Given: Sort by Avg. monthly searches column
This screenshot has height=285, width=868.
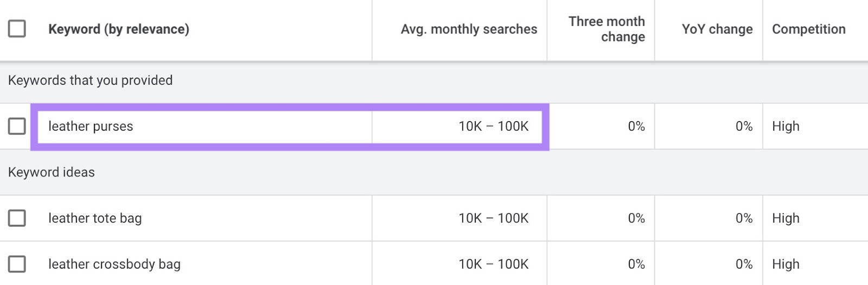Looking at the screenshot, I should click(x=469, y=29).
